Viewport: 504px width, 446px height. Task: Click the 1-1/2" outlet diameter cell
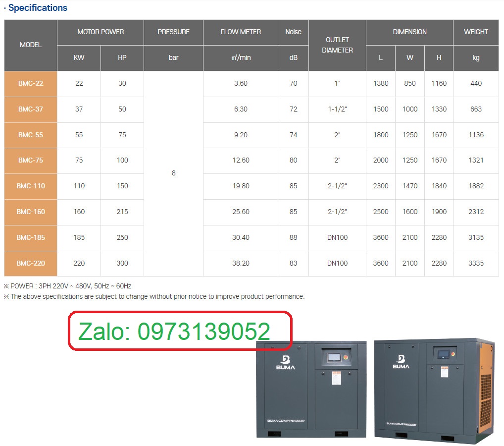point(337,109)
